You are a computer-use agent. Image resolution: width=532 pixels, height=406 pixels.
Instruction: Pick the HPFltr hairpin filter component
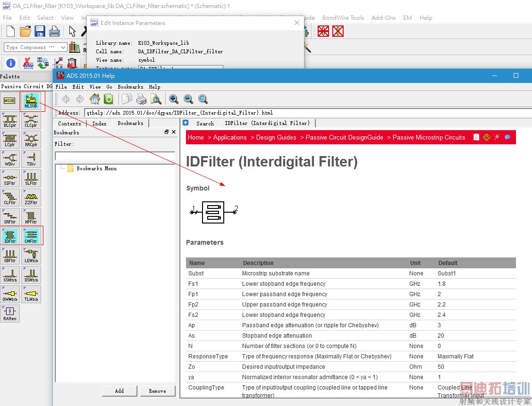(x=31, y=216)
